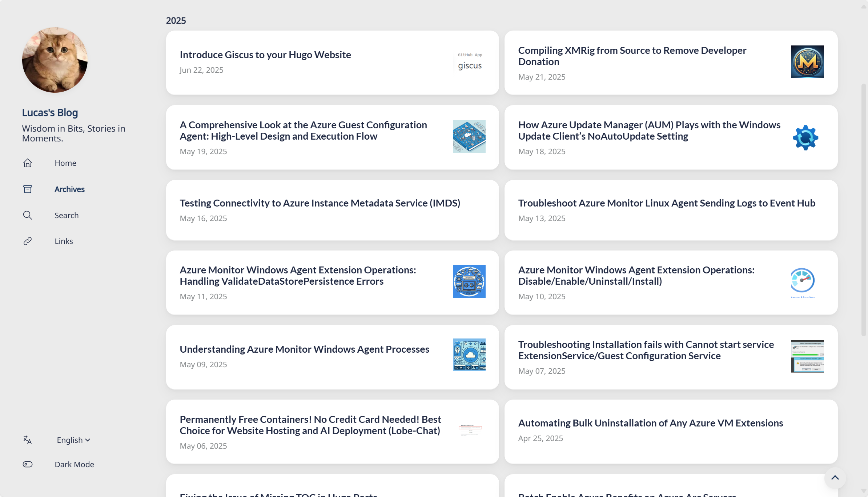Click the blue gear AUM thumbnail

pos(805,138)
